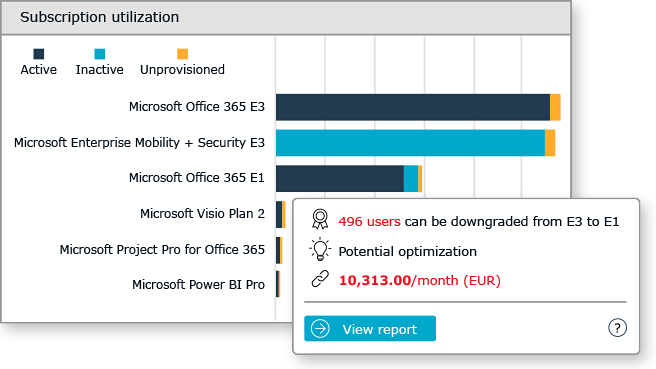Image resolution: width=656 pixels, height=369 pixels.
Task: Click the Microsoft Visio Plan 2 label
Action: (202, 214)
